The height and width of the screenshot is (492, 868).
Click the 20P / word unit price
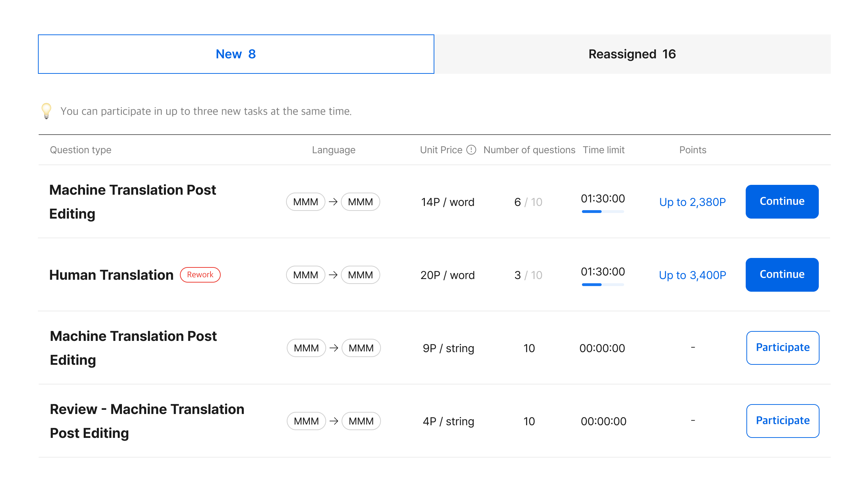[x=448, y=275]
